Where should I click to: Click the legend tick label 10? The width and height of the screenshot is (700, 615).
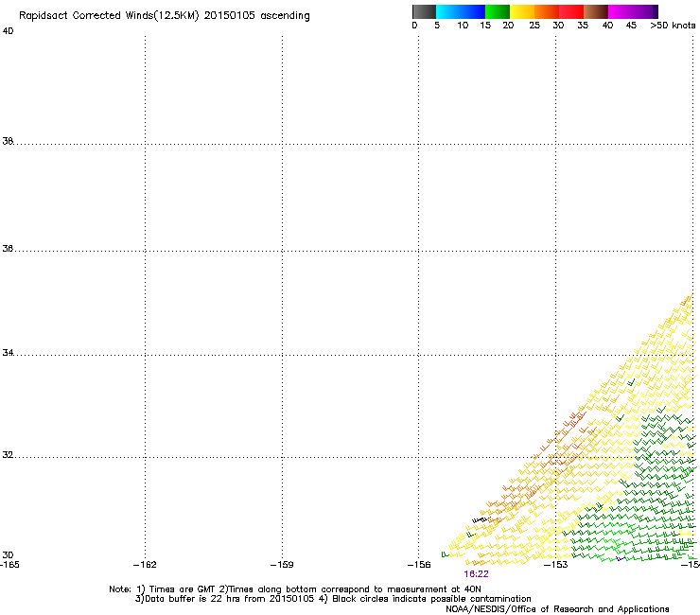click(463, 26)
